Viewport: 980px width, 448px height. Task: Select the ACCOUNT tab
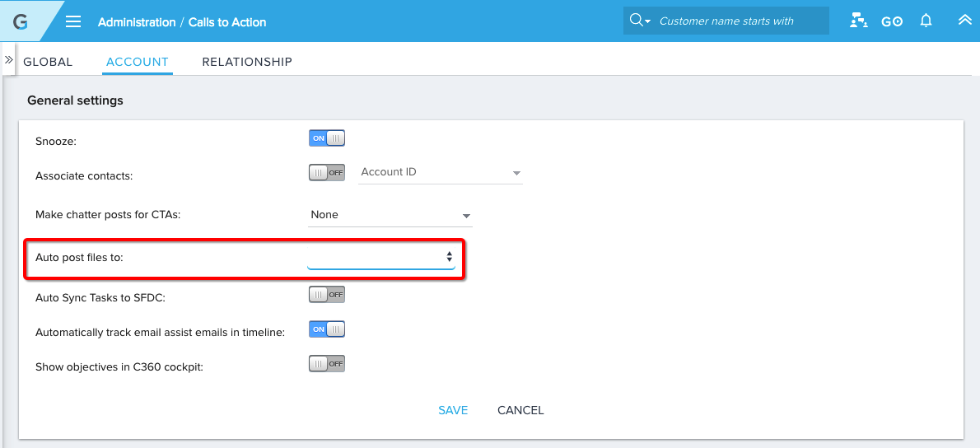(138, 62)
